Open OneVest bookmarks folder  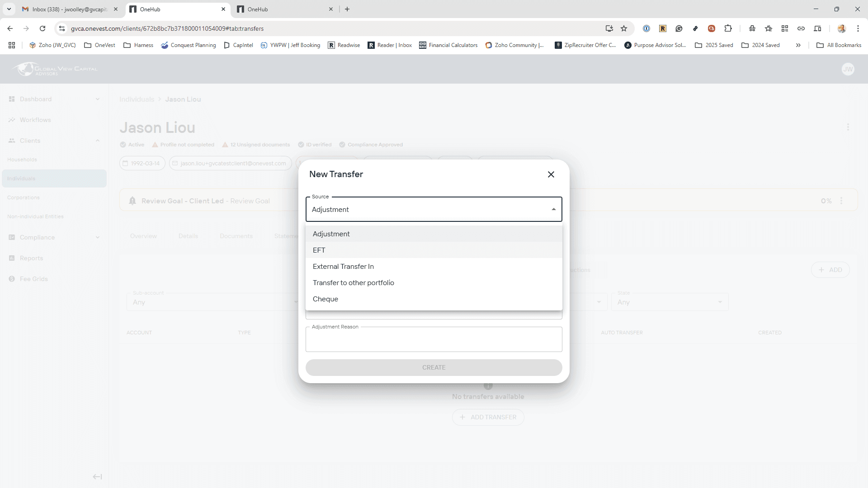tap(100, 45)
